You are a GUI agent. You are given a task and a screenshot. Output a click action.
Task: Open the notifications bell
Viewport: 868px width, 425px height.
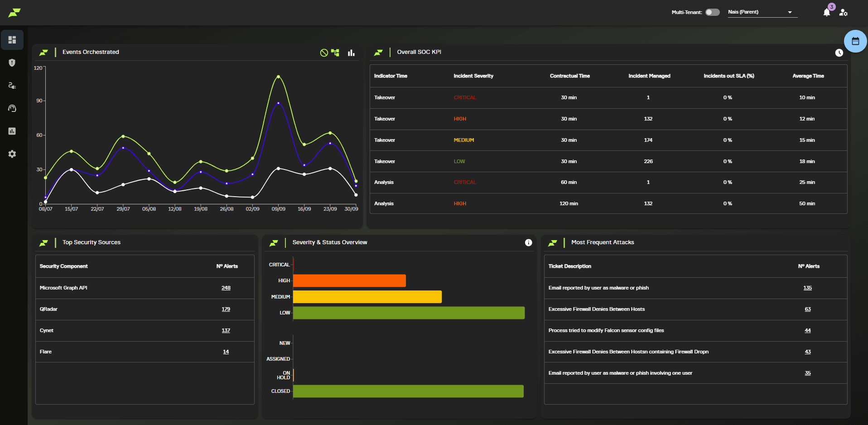tap(827, 12)
